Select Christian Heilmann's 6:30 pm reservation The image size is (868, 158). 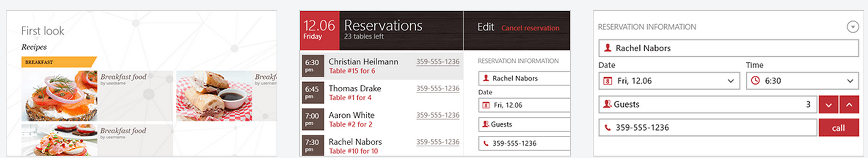click(x=382, y=66)
